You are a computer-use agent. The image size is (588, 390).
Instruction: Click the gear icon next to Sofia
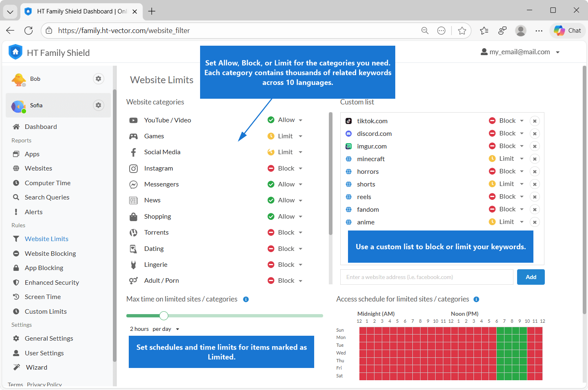[98, 105]
